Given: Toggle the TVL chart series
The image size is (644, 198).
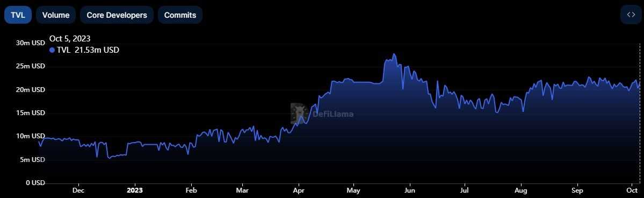Looking at the screenshot, I should click(18, 15).
